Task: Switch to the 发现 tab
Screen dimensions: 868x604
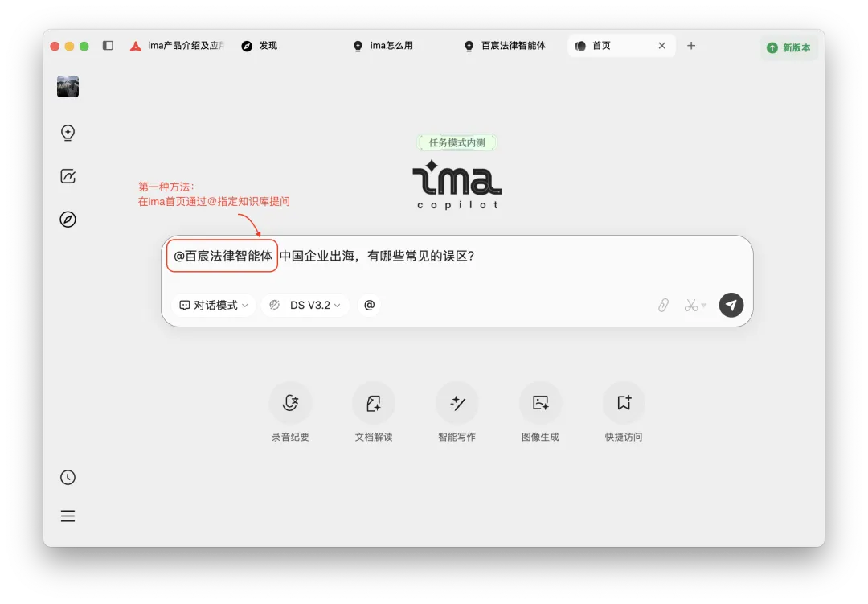Action: click(260, 45)
